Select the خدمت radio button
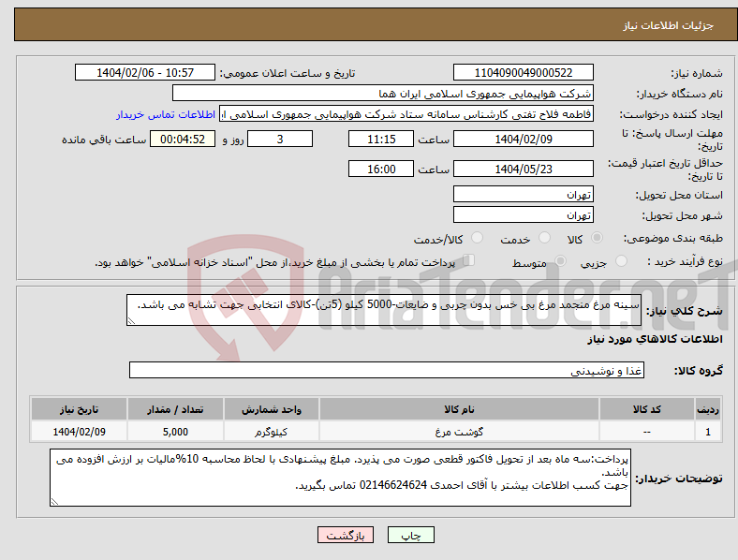738x560 pixels. [x=544, y=238]
